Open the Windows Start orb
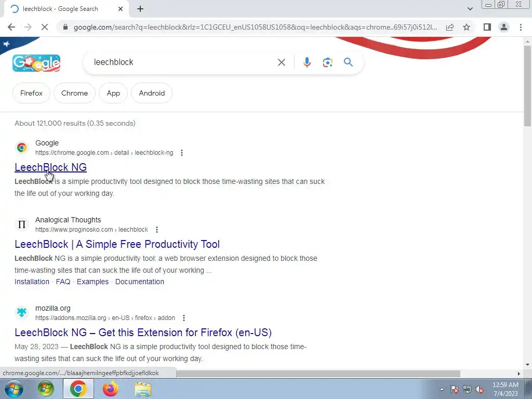This screenshot has height=399, width=532. [14, 389]
